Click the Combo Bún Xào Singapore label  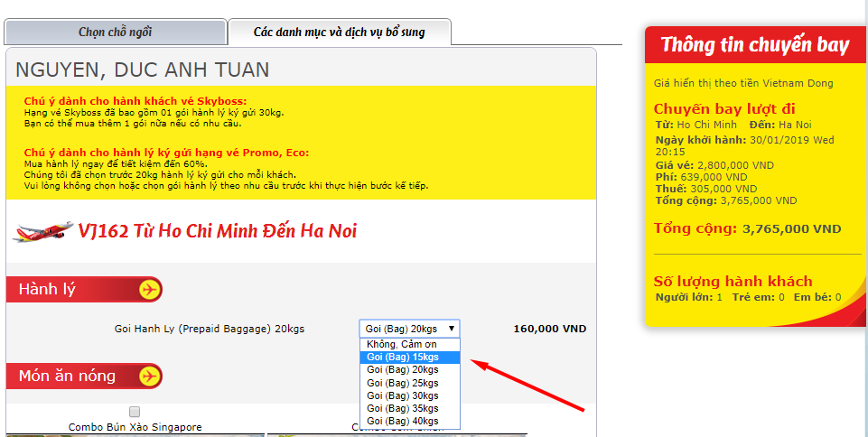[x=135, y=427]
